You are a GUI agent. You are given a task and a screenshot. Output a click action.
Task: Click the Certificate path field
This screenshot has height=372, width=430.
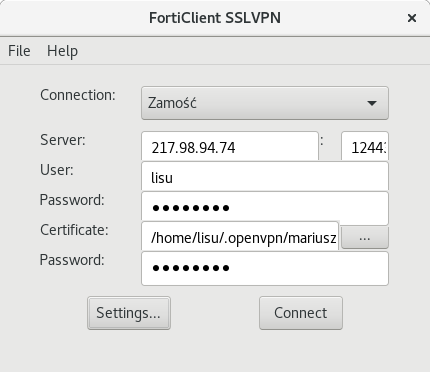pyautogui.click(x=240, y=237)
